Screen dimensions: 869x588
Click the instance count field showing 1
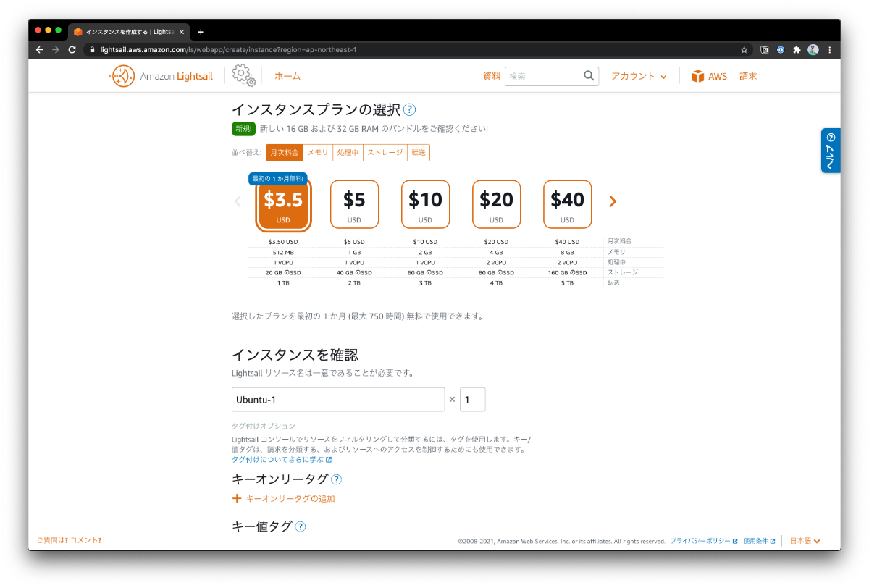coord(473,400)
